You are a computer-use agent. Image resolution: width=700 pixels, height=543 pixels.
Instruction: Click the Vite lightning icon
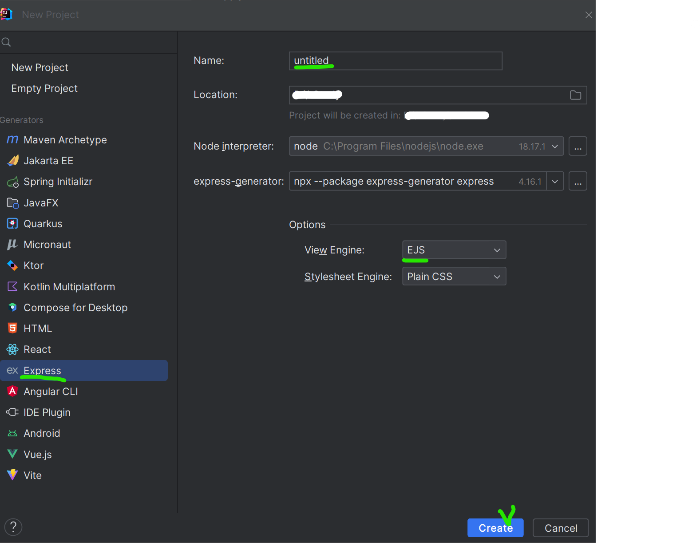[12, 475]
